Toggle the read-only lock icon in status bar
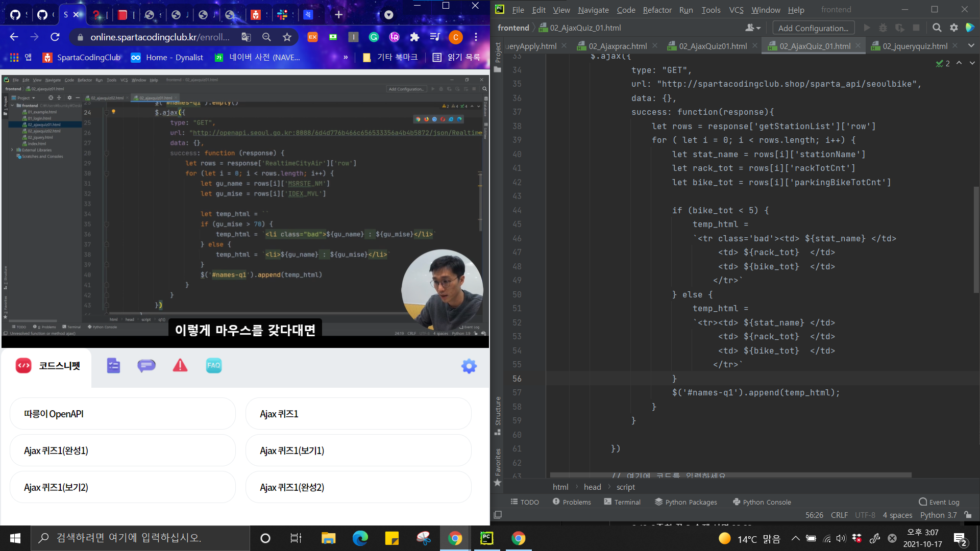This screenshot has height=551, width=980. pos(968,515)
